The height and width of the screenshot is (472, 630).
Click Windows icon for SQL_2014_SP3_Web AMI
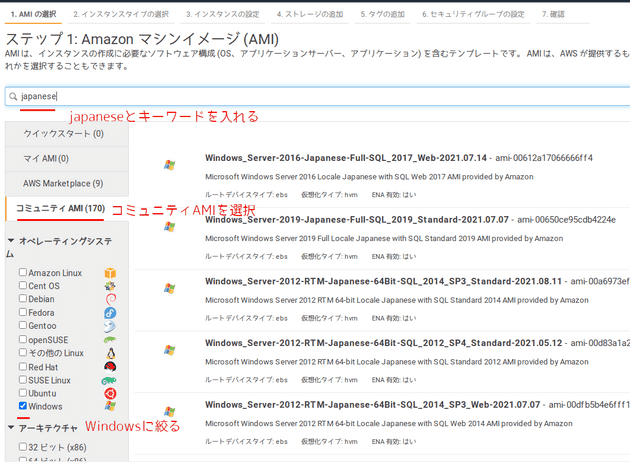coord(169,411)
